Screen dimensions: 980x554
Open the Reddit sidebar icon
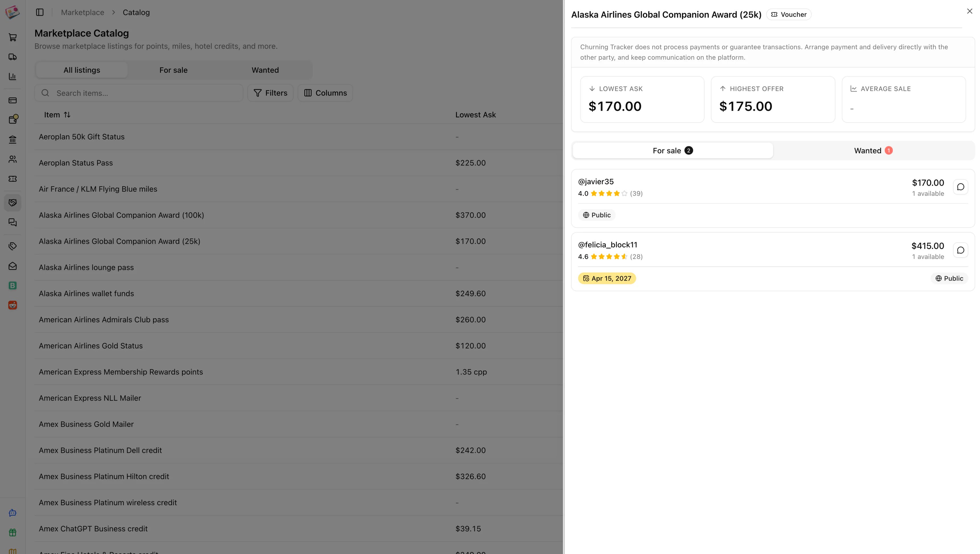pos(13,305)
